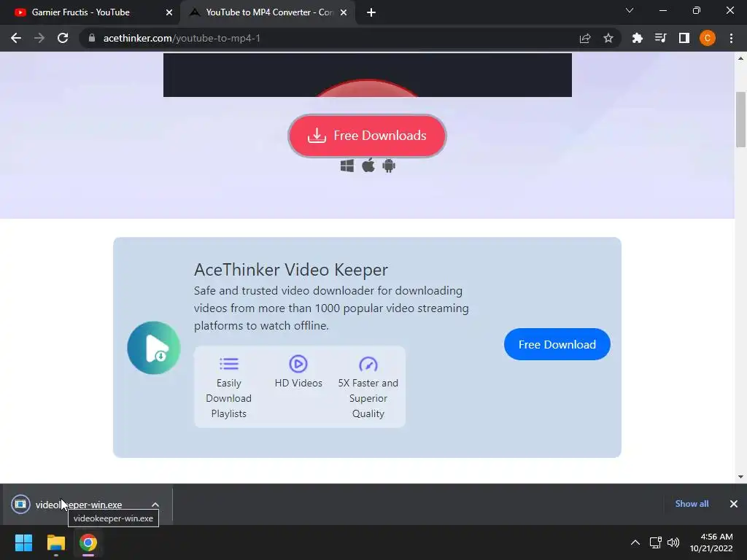747x560 pixels.
Task: Click the Video Keeper app logo
Action: [x=154, y=348]
